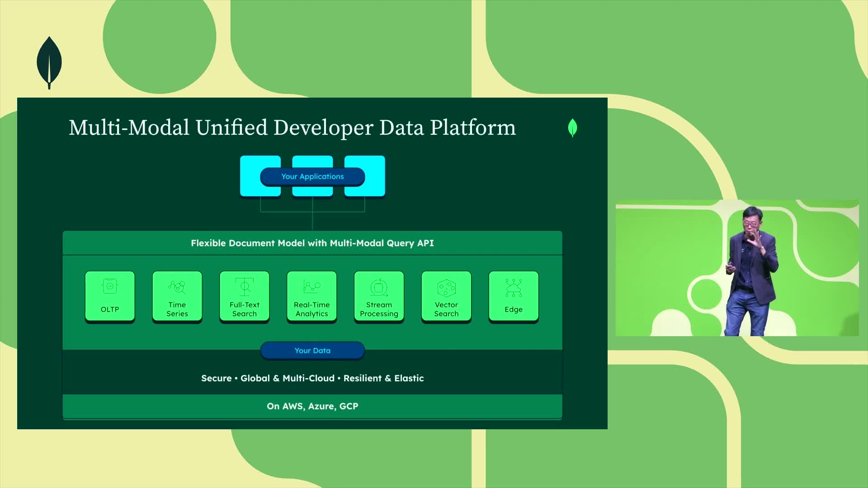
Task: Click small green leaf in slide corner
Action: pos(572,128)
